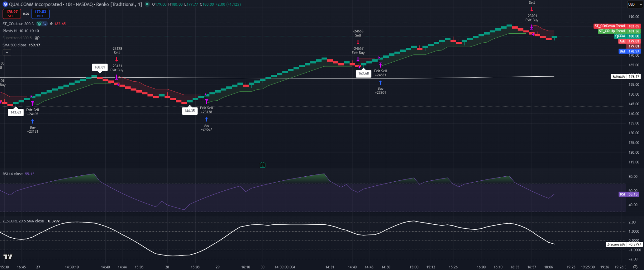Click the Ask 179.03 price label
Viewport: 644px width, 270px height.
(x=629, y=41)
